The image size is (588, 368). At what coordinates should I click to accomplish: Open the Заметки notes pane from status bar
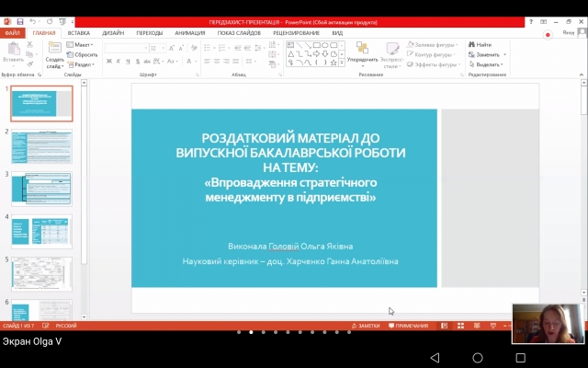[x=366, y=326]
